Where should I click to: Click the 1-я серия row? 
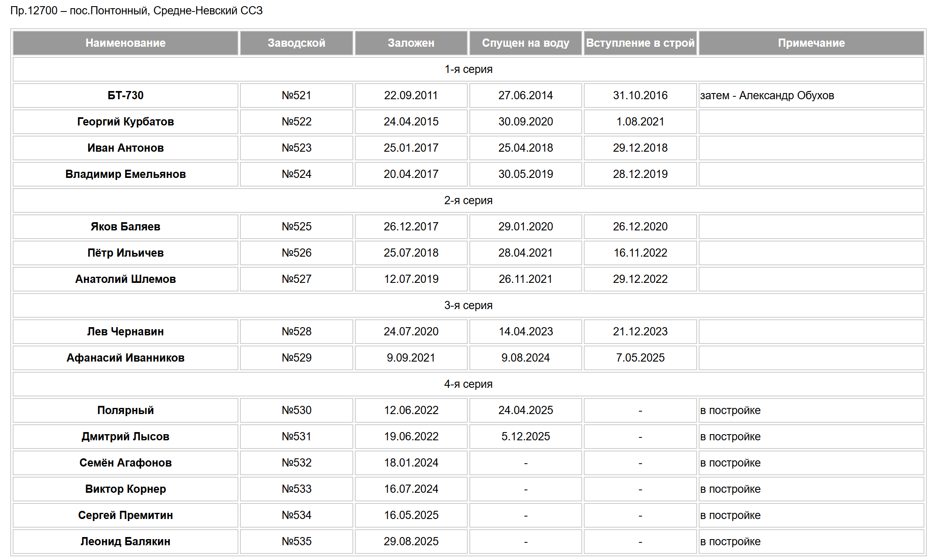pyautogui.click(x=468, y=69)
